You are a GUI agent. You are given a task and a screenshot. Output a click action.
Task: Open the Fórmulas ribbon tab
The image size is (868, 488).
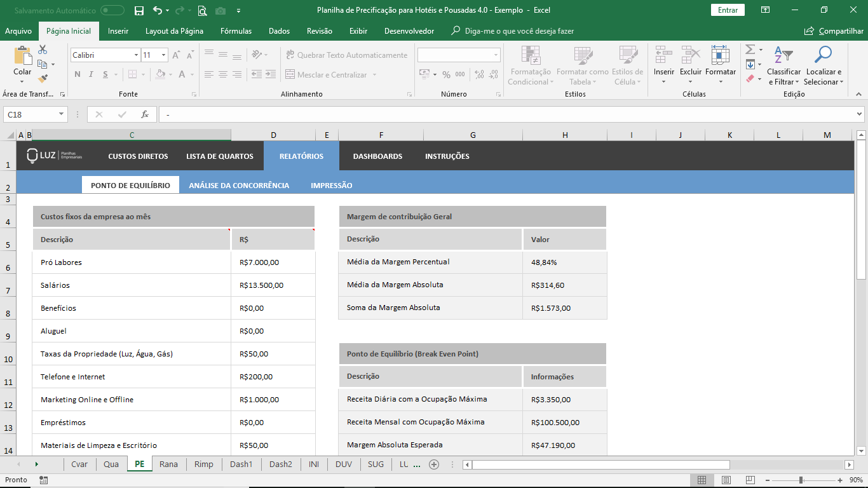(x=236, y=31)
